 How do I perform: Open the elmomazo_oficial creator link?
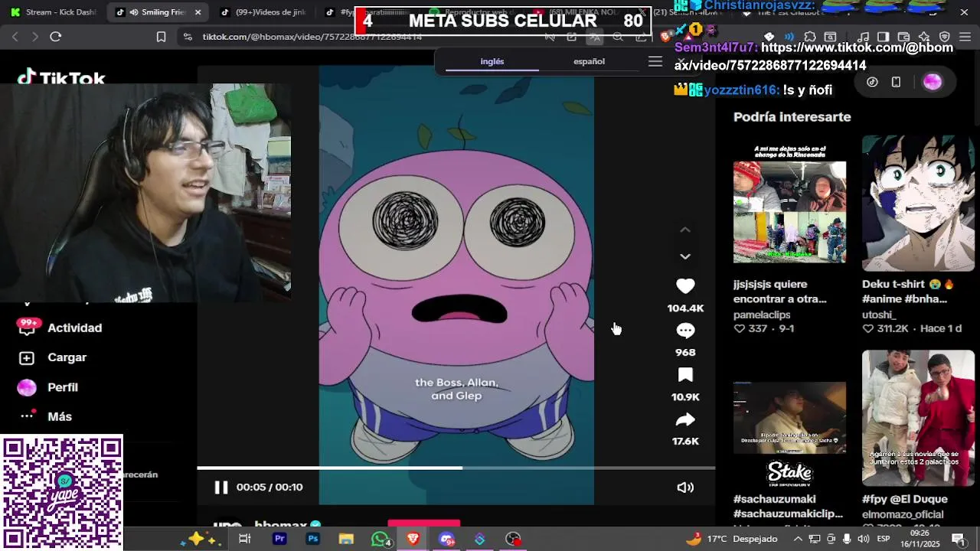[x=901, y=515]
